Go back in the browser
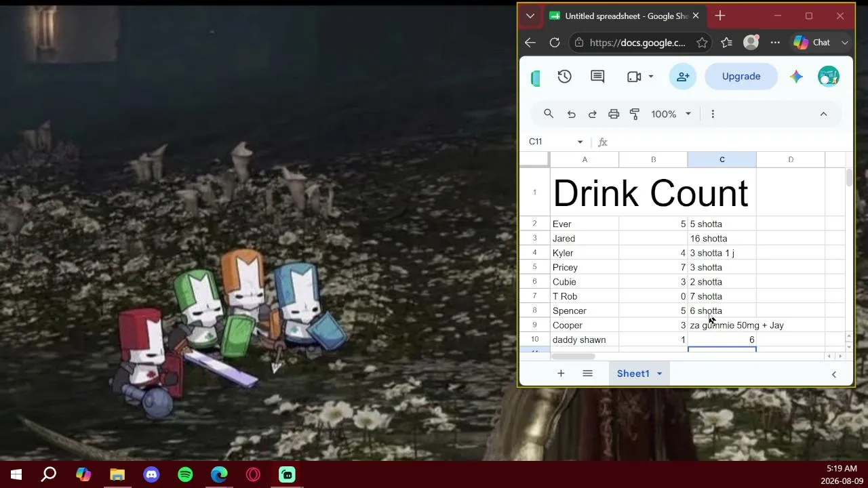The image size is (868, 488). pos(530,43)
